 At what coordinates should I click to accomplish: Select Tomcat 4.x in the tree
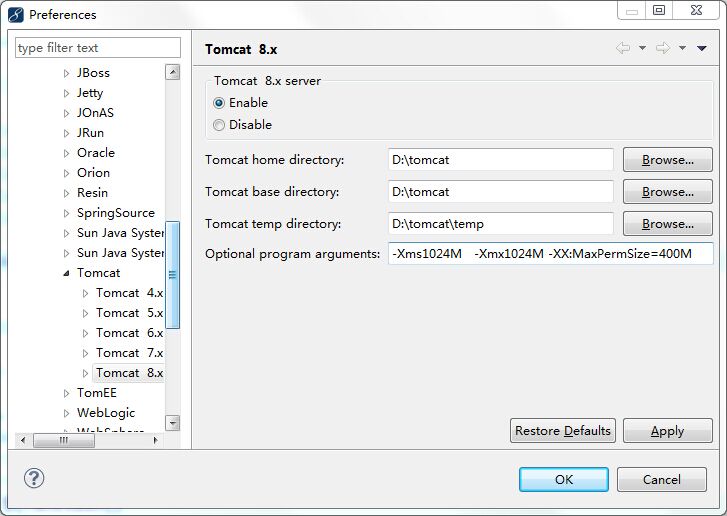[x=129, y=293]
